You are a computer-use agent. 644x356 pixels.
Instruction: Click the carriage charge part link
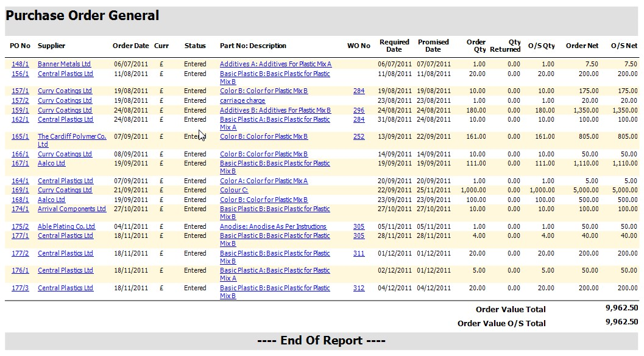(242, 100)
